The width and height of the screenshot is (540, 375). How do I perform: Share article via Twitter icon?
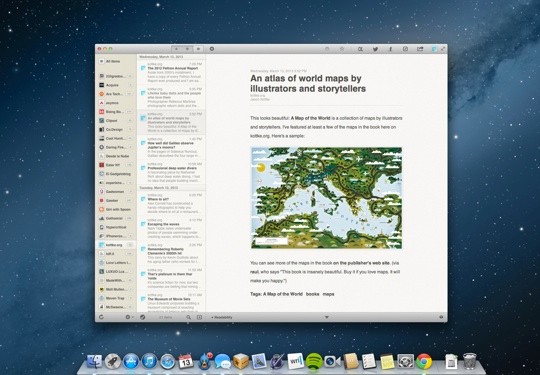pos(375,49)
